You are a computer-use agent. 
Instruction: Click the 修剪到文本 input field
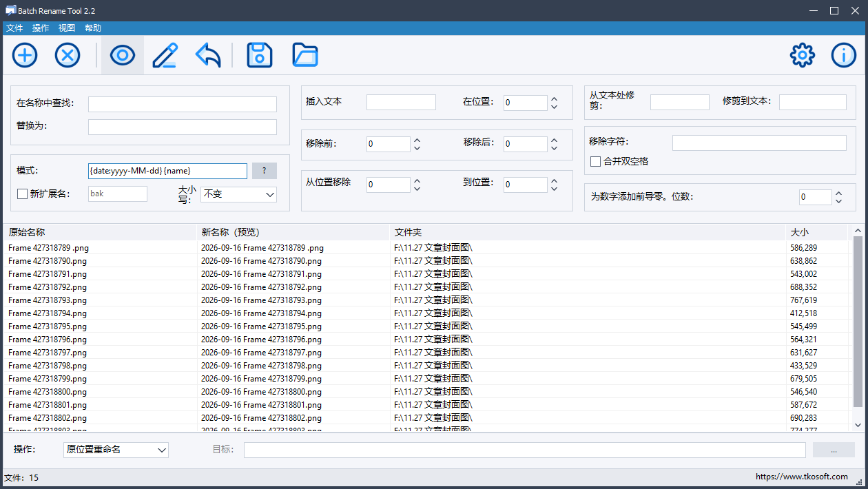(x=813, y=102)
